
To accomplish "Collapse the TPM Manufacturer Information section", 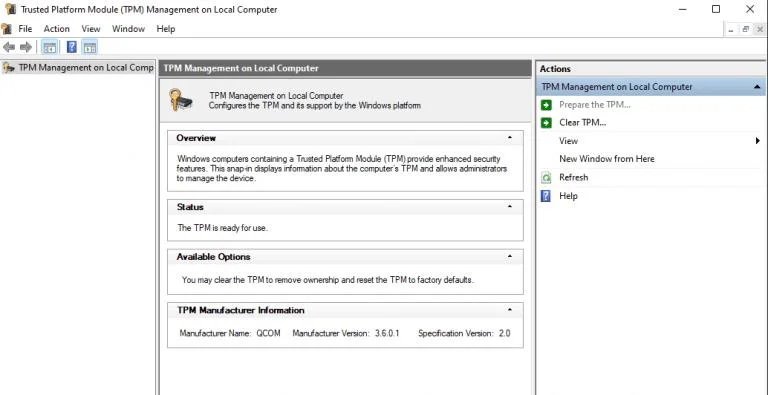I will click(510, 310).
